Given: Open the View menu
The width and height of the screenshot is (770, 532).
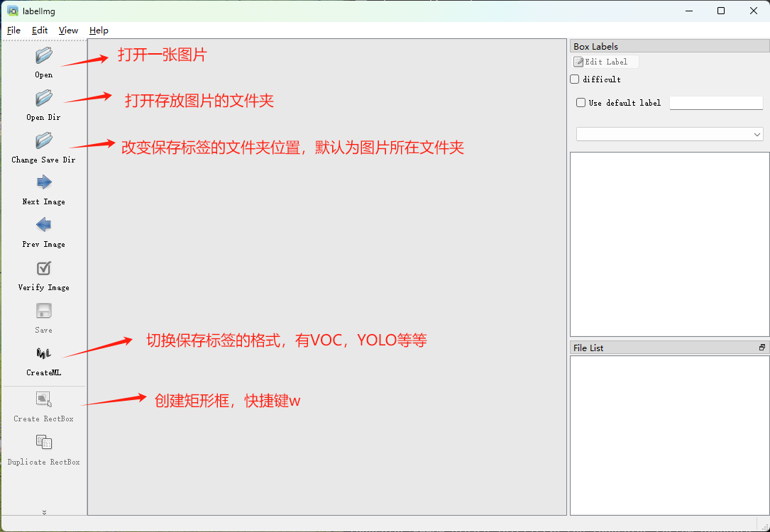Looking at the screenshot, I should [68, 31].
